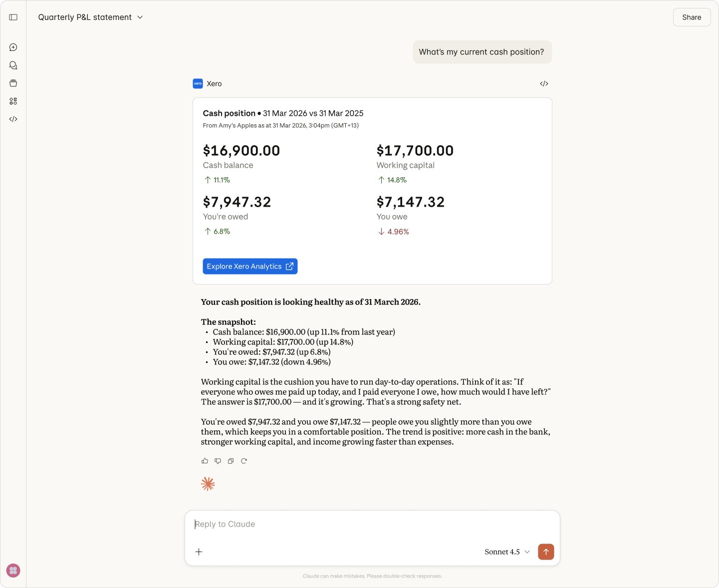719x588 pixels.
Task: Click the bold "Your cash position is looking healthy" line
Action: tap(311, 302)
